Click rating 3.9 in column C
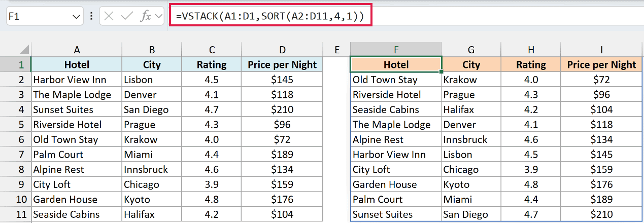 coord(212,184)
